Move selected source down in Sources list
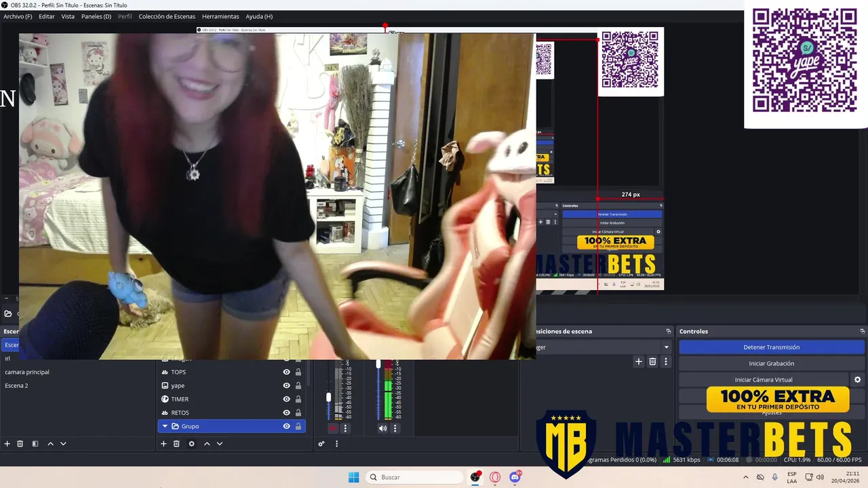The height and width of the screenshot is (488, 868). click(x=220, y=444)
